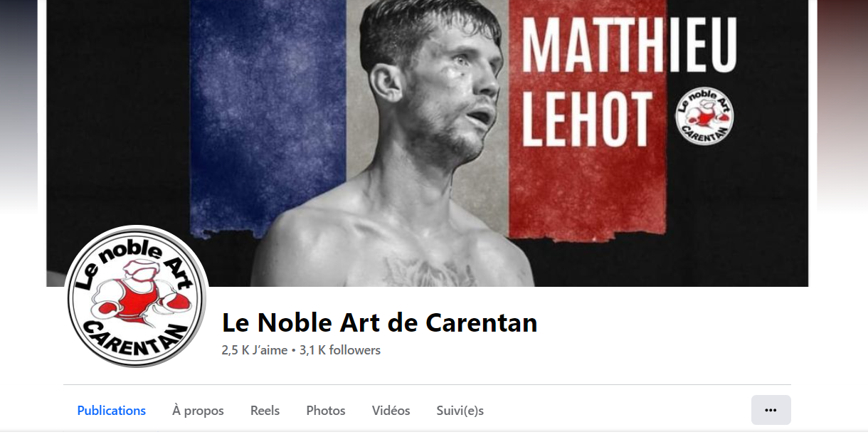
Task: Open the À propos tab
Action: click(198, 411)
